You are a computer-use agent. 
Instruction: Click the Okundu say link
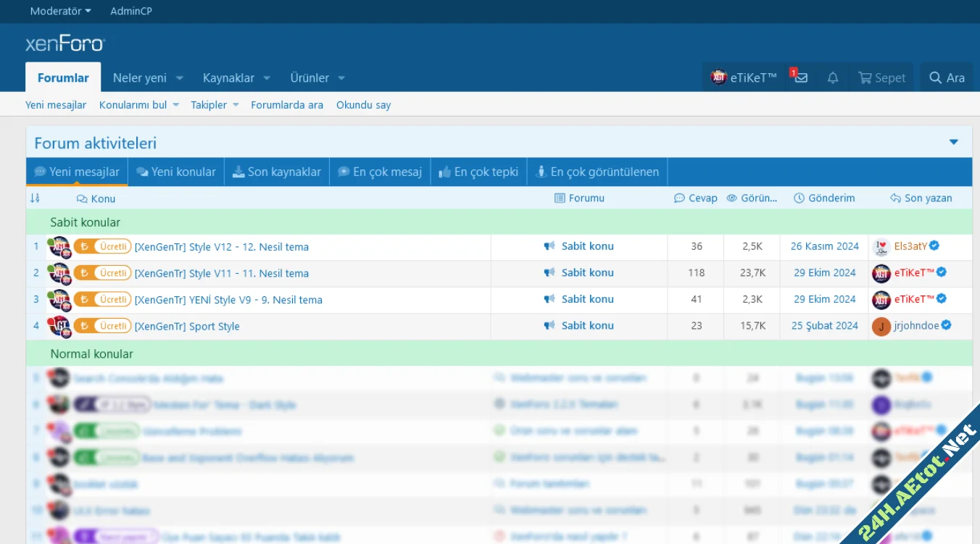pos(363,105)
